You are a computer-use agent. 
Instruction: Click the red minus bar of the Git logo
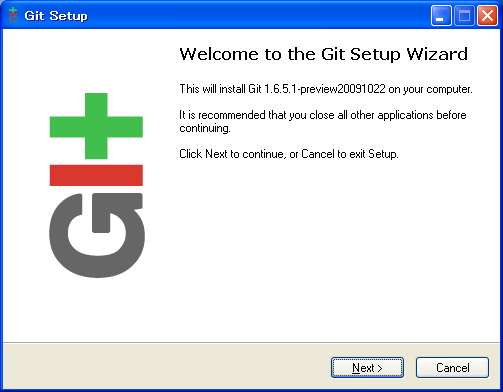click(x=96, y=175)
